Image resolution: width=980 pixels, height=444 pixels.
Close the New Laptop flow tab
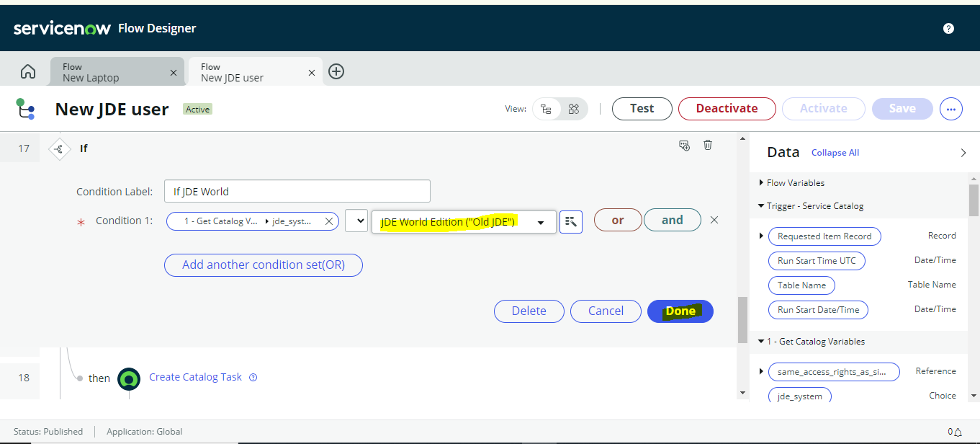[x=173, y=73]
